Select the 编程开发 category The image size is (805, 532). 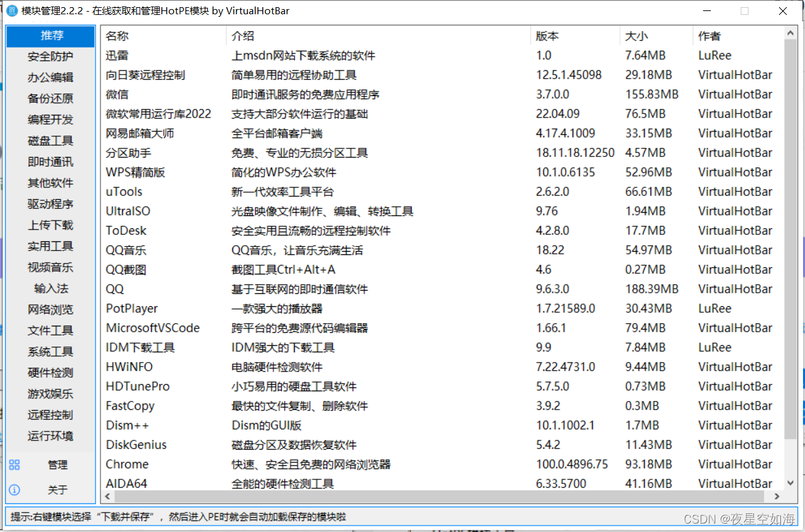[x=51, y=119]
